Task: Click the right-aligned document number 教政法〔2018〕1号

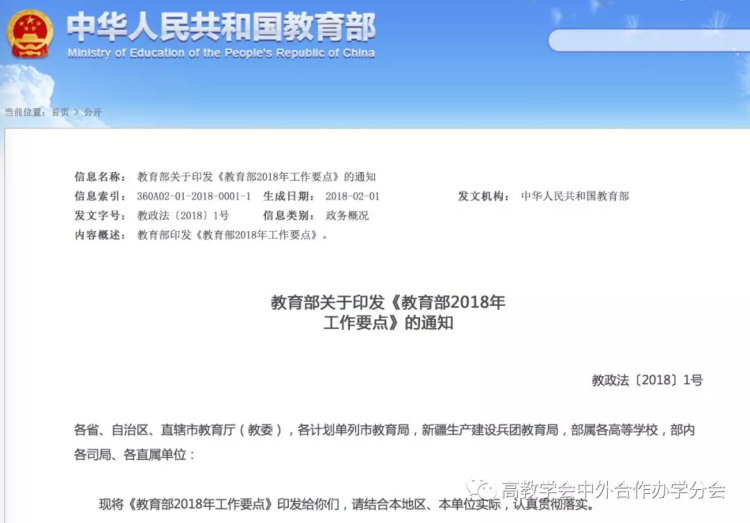Action: [647, 380]
